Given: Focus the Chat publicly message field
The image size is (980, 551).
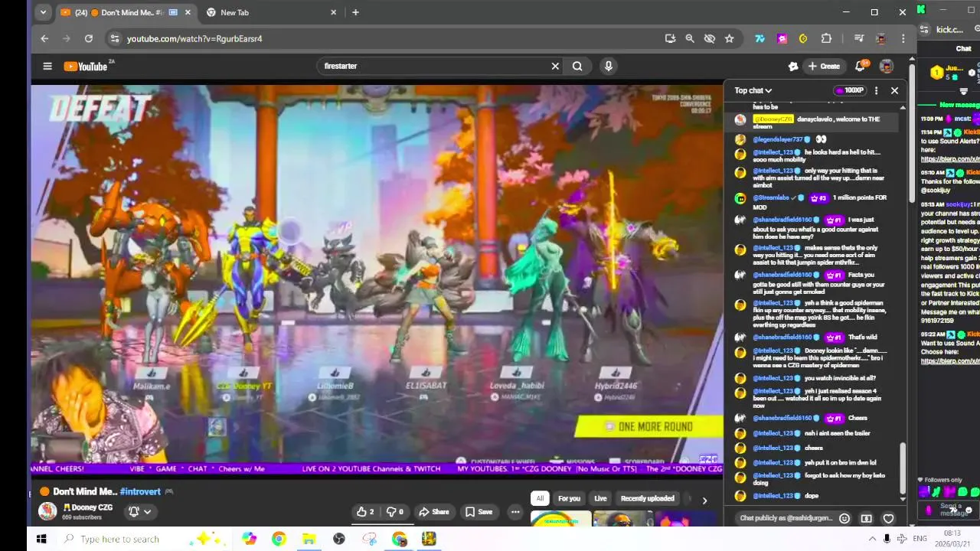Looking at the screenshot, I should coord(786,518).
